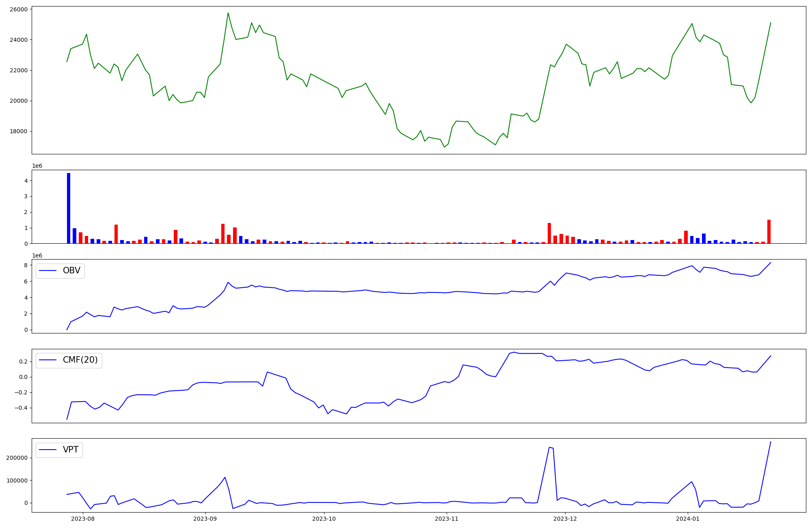
Task: Click the 200000 label on VPT axis
Action: click(x=16, y=458)
